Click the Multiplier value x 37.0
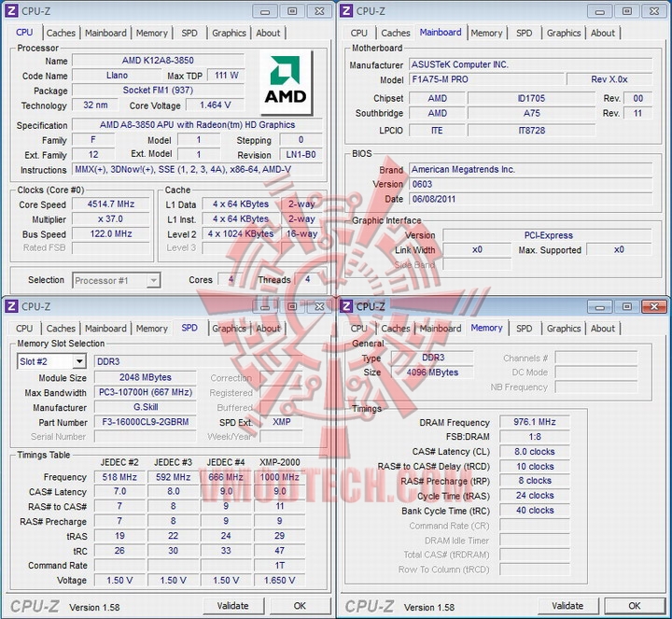This screenshot has height=619, width=672. [111, 219]
